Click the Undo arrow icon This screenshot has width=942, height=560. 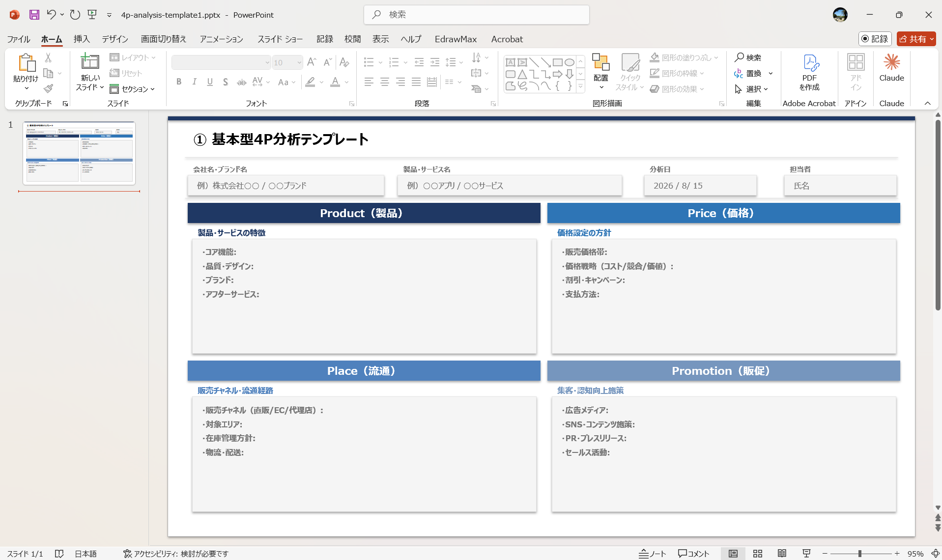tap(51, 15)
